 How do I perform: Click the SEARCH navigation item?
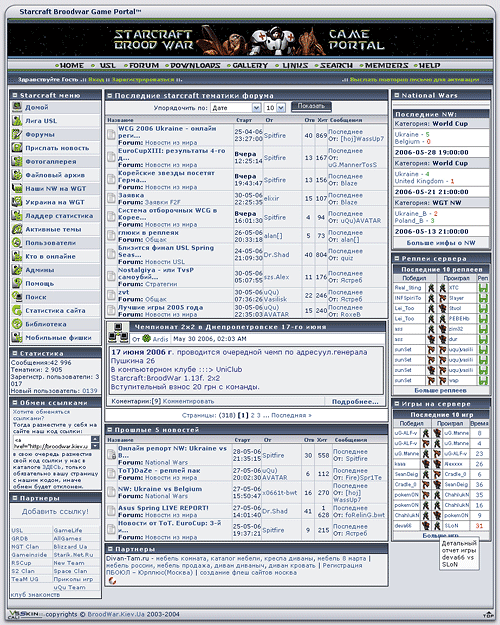[336, 65]
